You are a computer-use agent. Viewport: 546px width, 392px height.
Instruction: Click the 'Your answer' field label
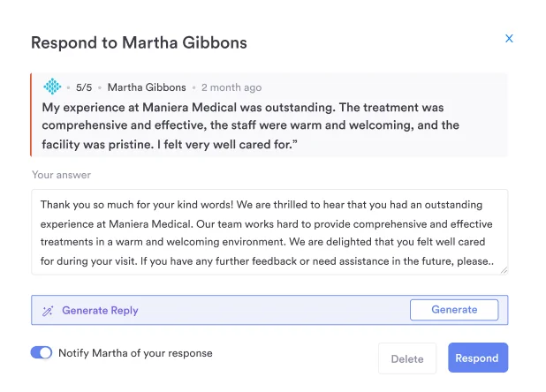click(x=62, y=175)
